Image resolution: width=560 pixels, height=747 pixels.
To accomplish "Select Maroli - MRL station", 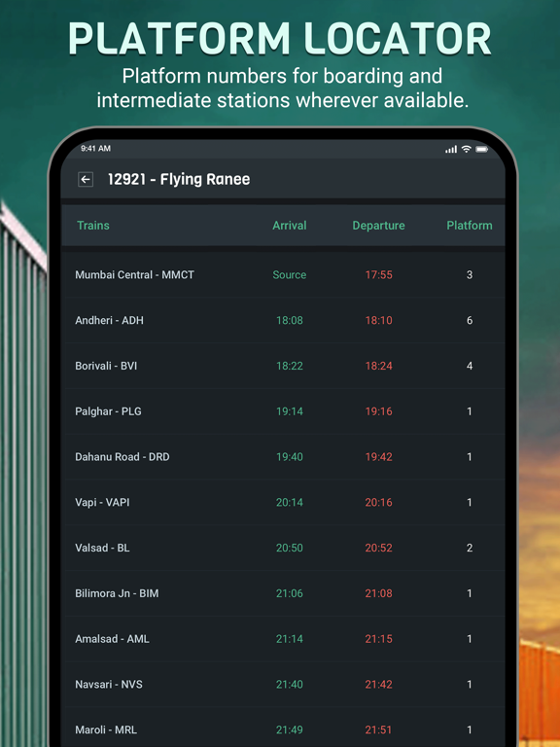I will tap(106, 729).
